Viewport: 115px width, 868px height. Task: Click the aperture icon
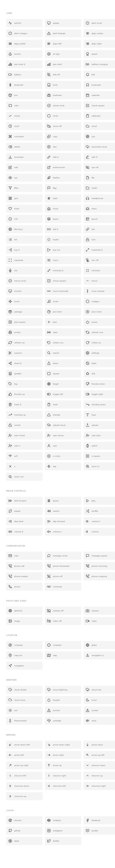[10, 611]
